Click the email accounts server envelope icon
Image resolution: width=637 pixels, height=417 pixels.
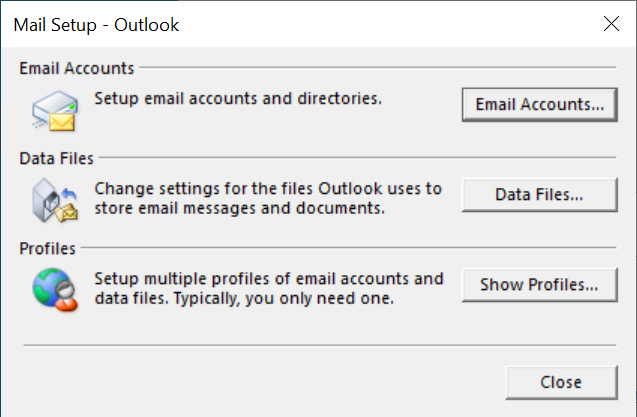pyautogui.click(x=55, y=111)
